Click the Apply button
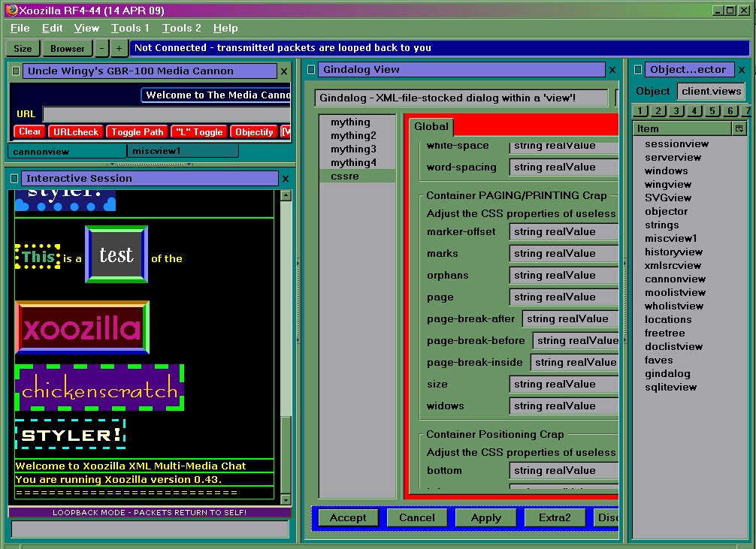 click(486, 517)
